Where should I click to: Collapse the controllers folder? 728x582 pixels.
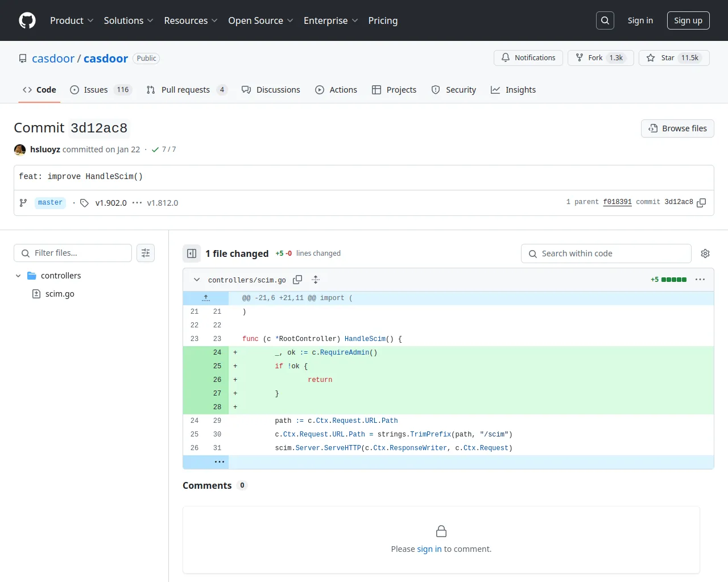(18, 276)
